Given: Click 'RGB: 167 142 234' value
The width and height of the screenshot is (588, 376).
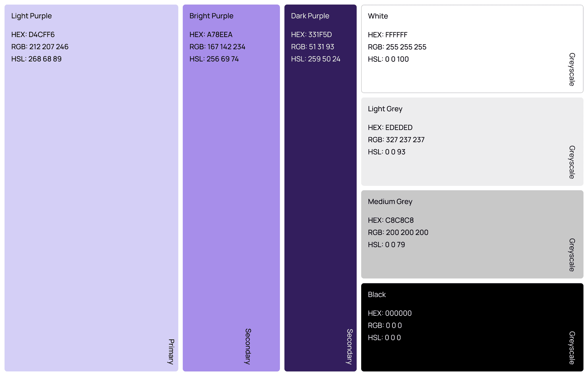Looking at the screenshot, I should click(x=217, y=47).
